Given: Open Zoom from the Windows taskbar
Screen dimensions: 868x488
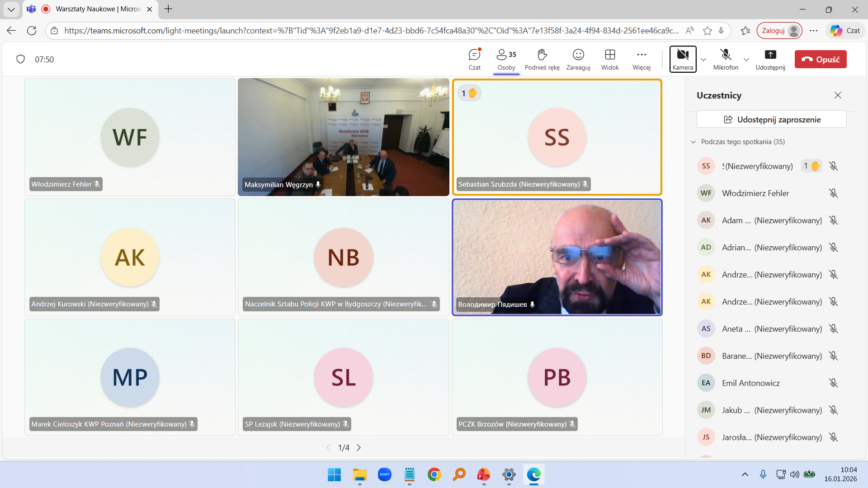Looking at the screenshot, I should coord(384,474).
